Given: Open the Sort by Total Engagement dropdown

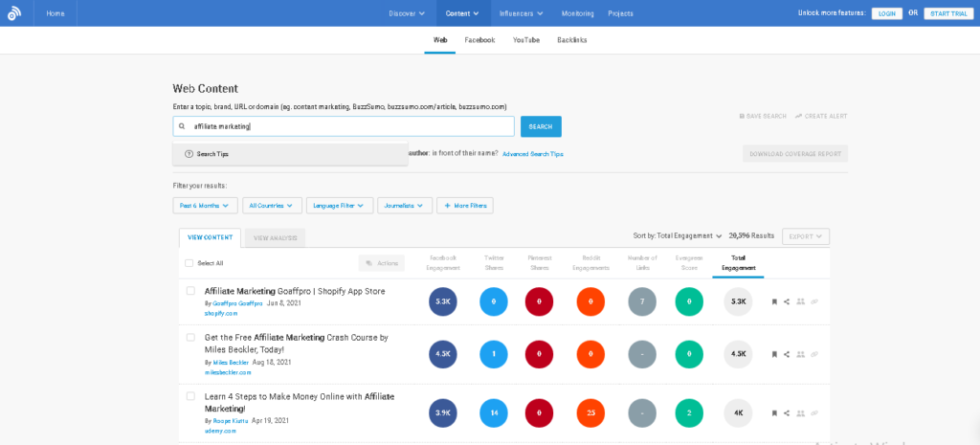Looking at the screenshot, I should coord(678,235).
